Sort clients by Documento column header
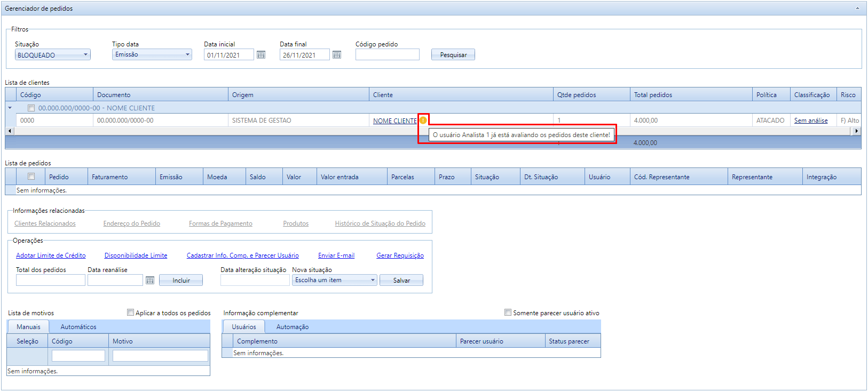 point(161,94)
